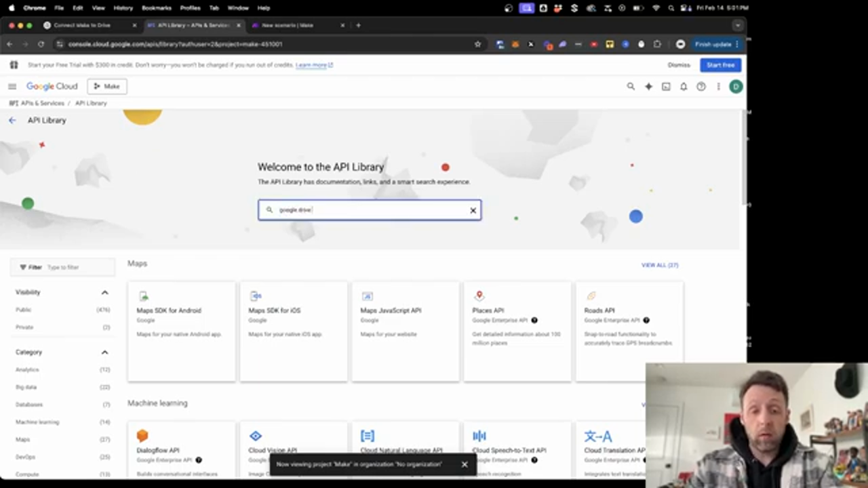
Task: Click help icon beside Places API enterprise label
Action: point(534,320)
